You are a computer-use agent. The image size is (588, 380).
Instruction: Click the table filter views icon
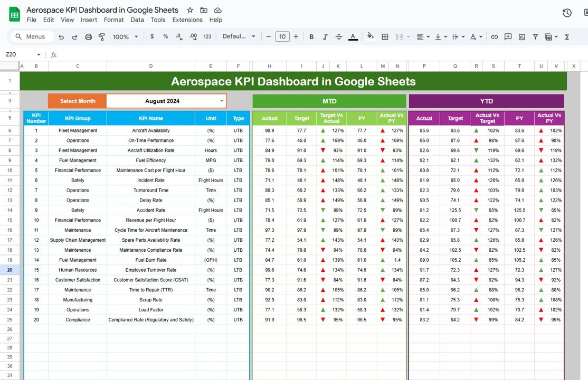coord(548,37)
